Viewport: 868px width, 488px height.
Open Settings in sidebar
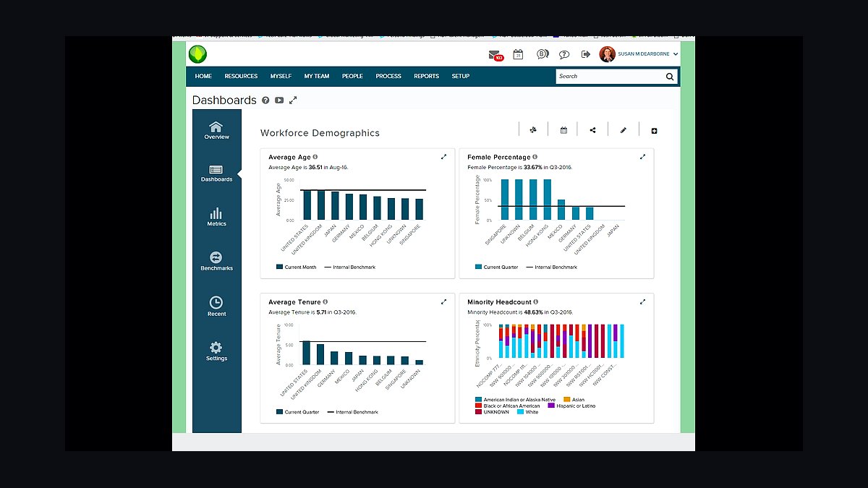pyautogui.click(x=216, y=351)
